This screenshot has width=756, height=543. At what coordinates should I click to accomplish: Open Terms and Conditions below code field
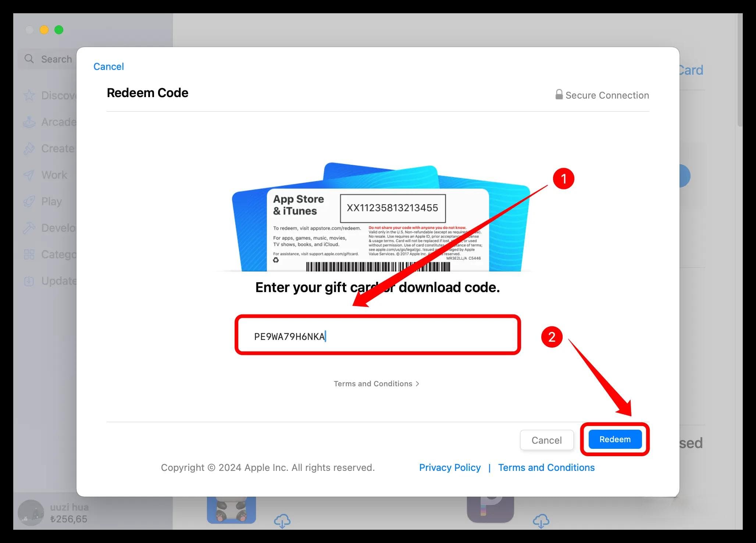point(376,384)
